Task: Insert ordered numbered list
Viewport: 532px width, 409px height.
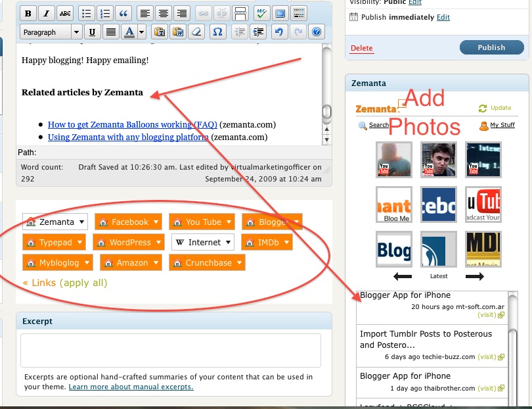Action: [105, 14]
